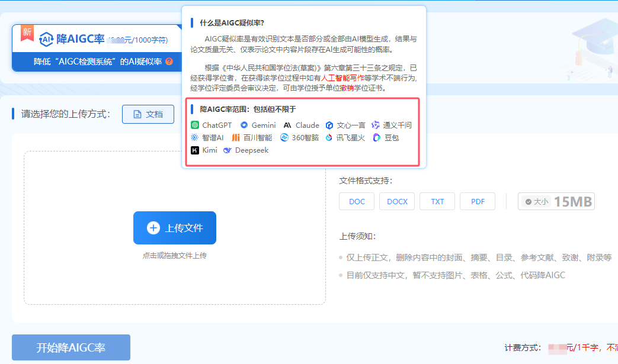Viewport: 618px width, 364px height.
Task: Click the 通义千问 logo icon
Action: (x=376, y=125)
